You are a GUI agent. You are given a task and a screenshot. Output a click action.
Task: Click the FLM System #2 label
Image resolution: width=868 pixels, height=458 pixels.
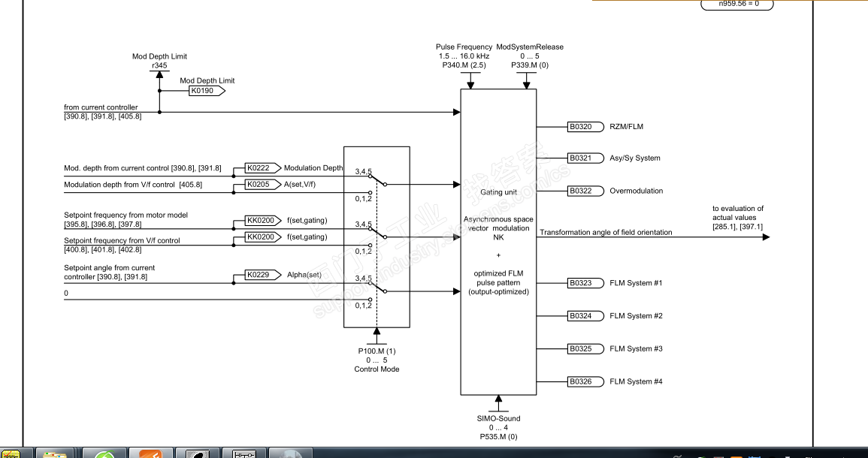click(x=636, y=316)
